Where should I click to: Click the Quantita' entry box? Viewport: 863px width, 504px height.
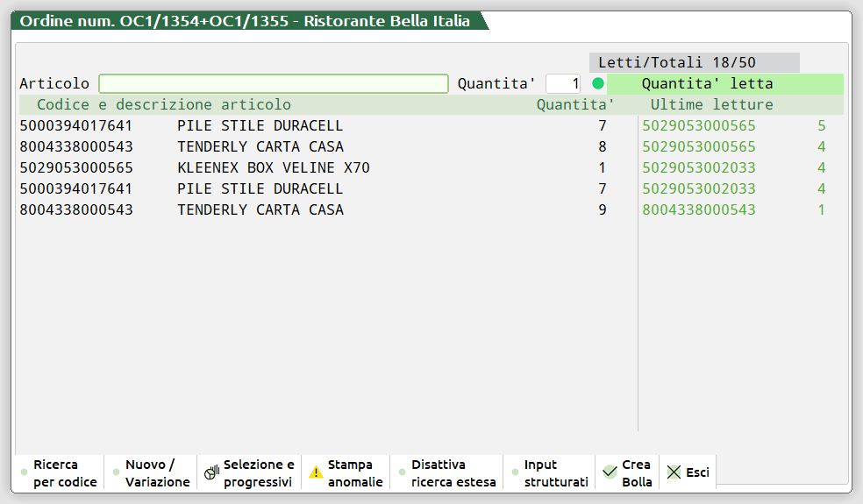pos(563,84)
